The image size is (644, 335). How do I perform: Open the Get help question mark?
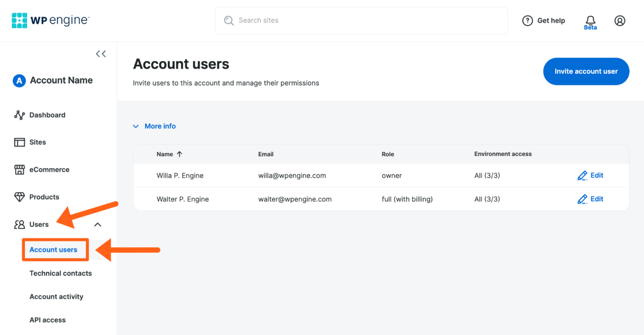pyautogui.click(x=528, y=20)
